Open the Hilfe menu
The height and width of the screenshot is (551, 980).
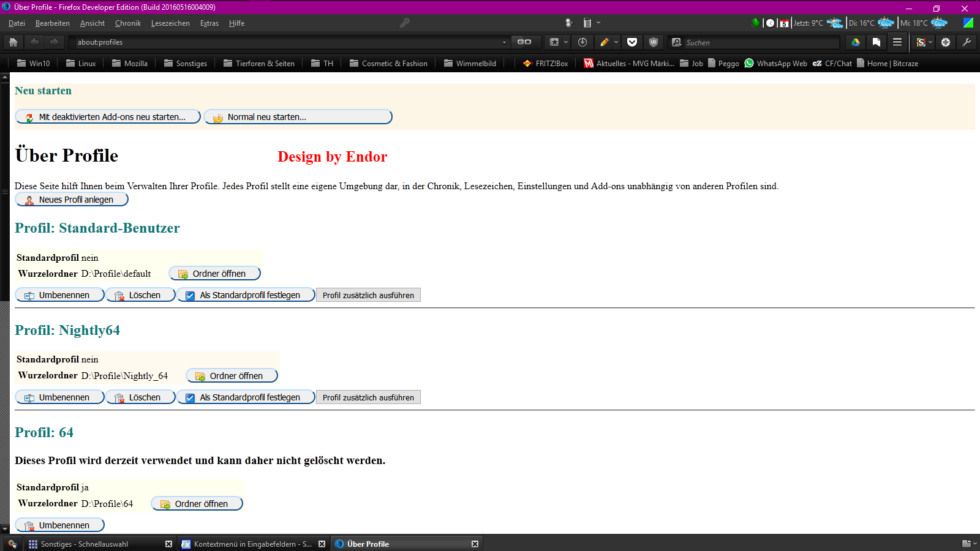tap(237, 23)
